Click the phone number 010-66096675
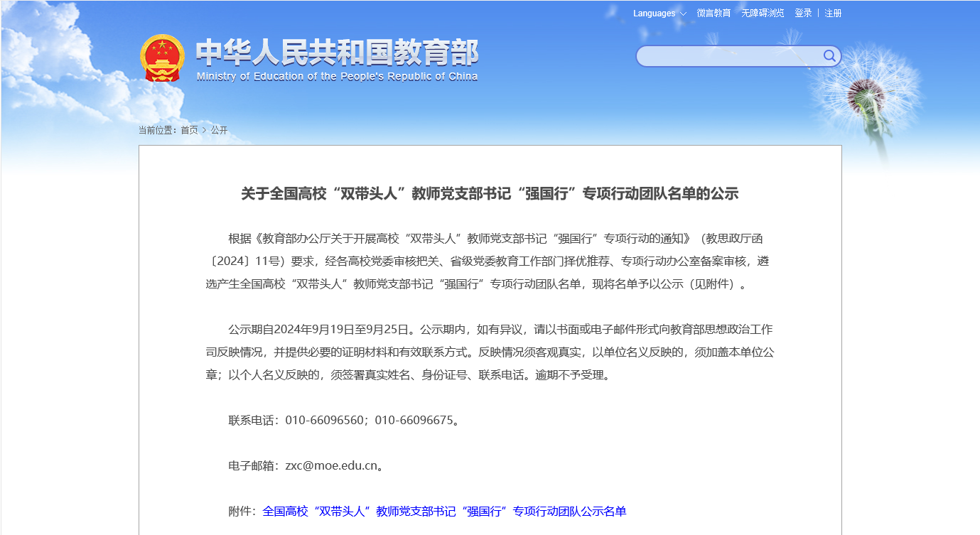This screenshot has width=980, height=535. point(414,420)
